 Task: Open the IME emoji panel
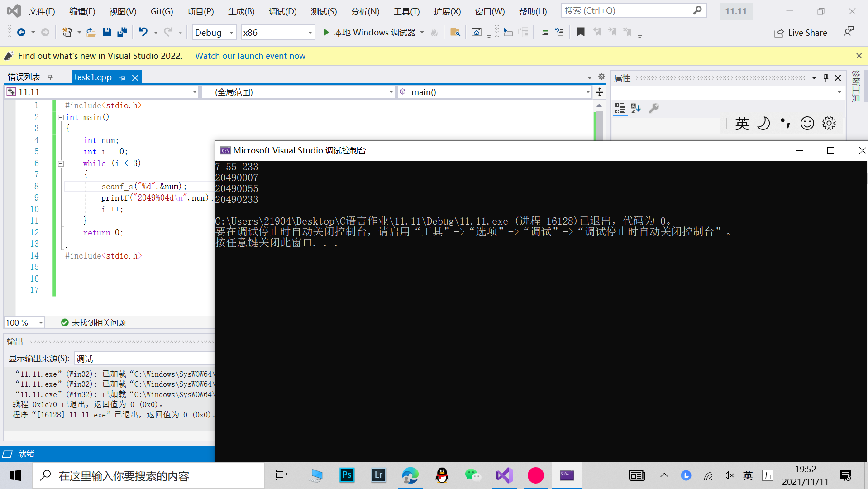coord(807,123)
